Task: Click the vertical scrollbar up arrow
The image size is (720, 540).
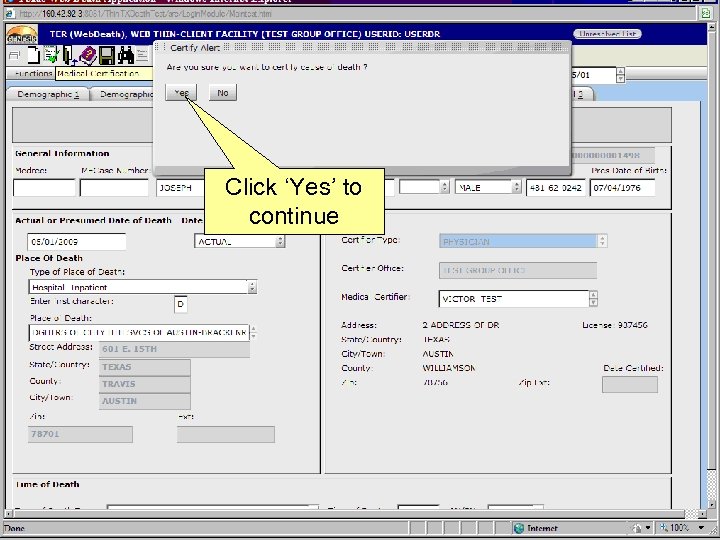Action: 711,28
